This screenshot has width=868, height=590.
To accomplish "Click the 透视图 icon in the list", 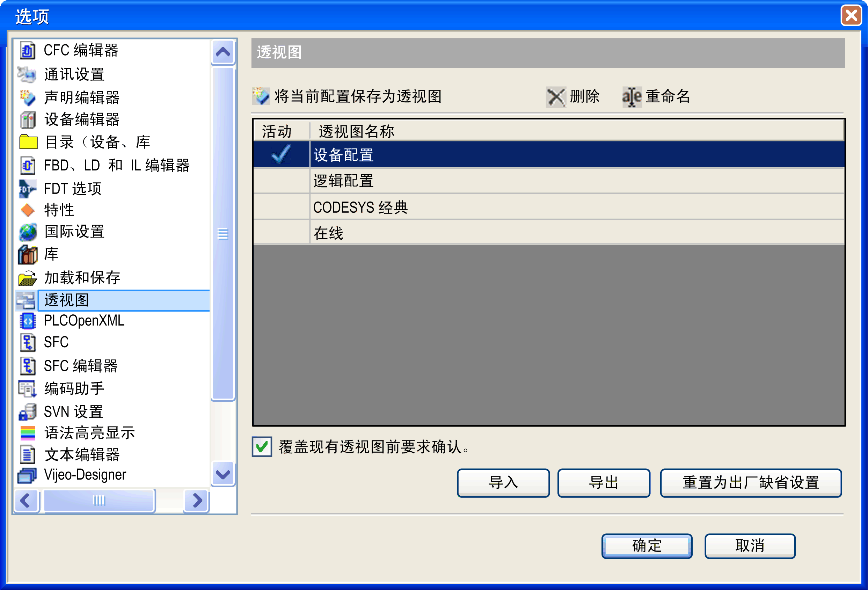I will [x=26, y=300].
